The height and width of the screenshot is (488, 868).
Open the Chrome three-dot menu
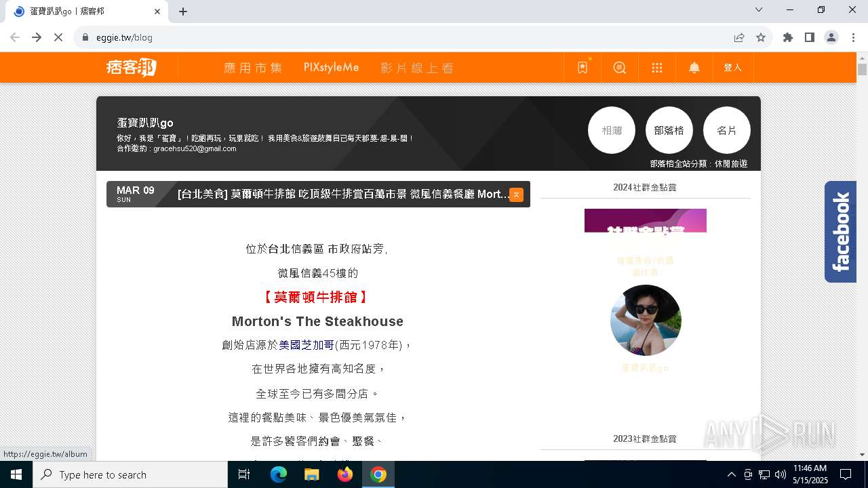point(853,37)
